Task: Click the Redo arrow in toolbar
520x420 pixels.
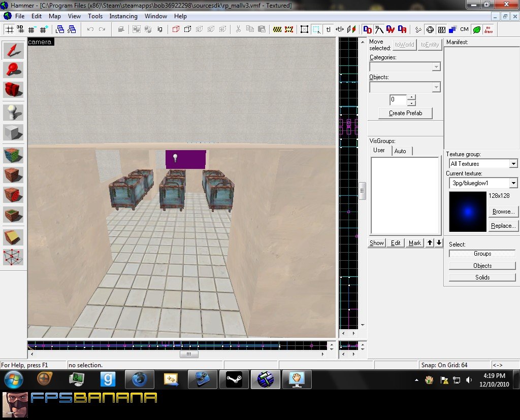Action: [102, 29]
